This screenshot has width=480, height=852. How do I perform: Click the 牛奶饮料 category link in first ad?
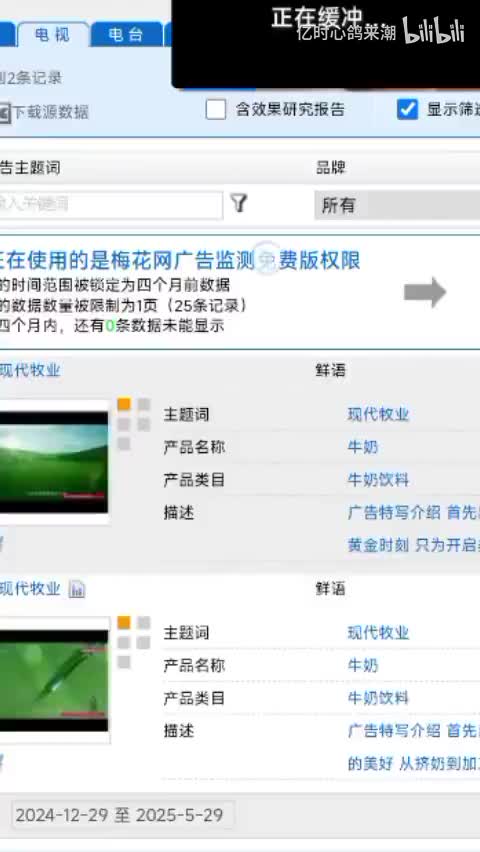tap(378, 480)
